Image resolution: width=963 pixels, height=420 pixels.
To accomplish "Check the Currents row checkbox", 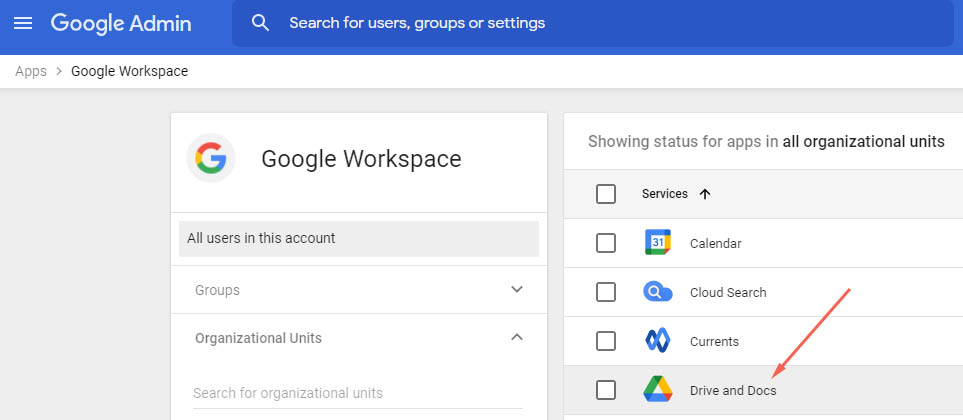I will click(606, 341).
